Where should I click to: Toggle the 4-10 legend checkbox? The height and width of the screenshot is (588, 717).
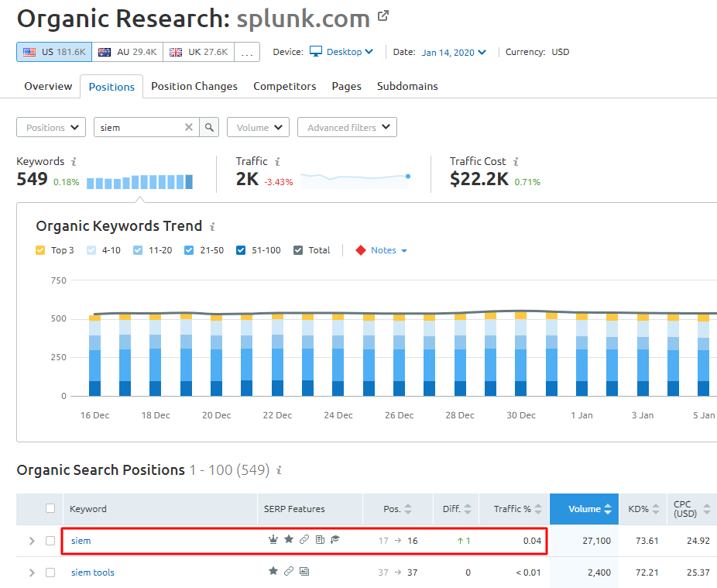[x=91, y=250]
